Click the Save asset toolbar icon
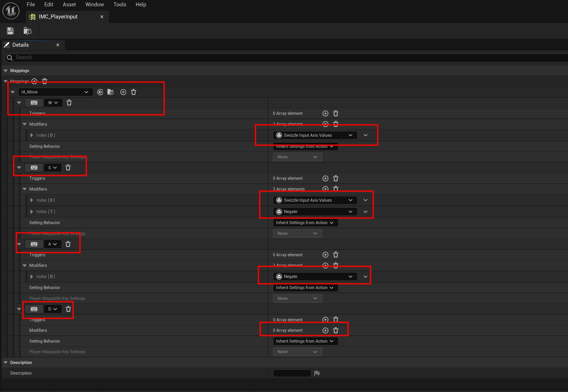Screen dimensions: 568x392 (10, 31)
